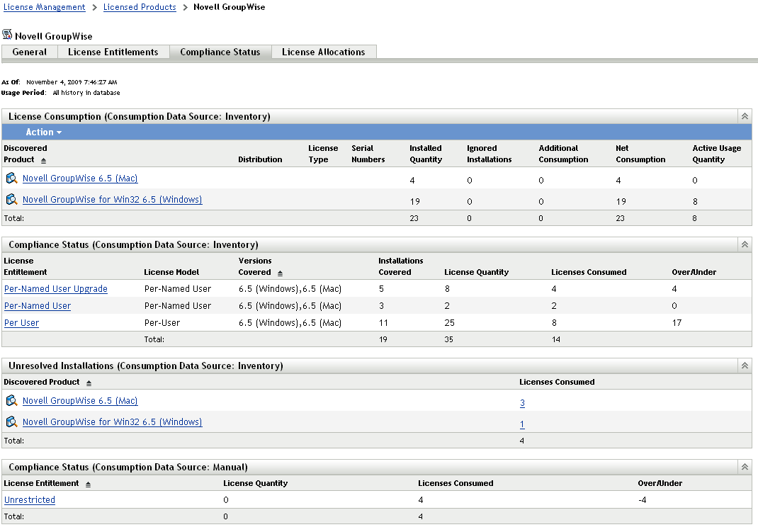Open the License Allocations tab
This screenshot has height=532, width=758.
pos(324,52)
